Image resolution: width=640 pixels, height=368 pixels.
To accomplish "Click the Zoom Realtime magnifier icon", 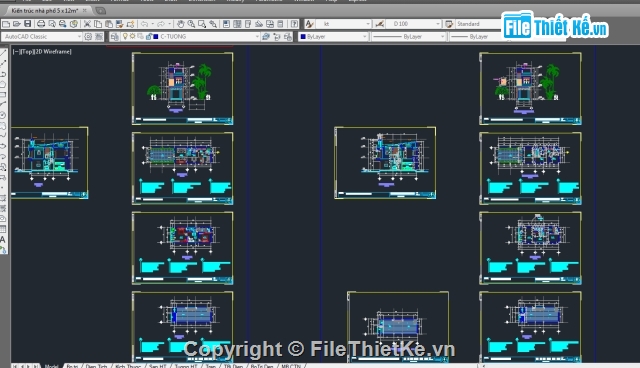I will pyautogui.click(x=191, y=24).
